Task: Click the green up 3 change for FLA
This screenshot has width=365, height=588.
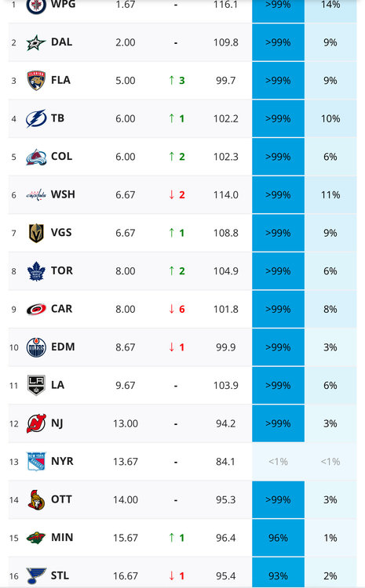Action: tap(177, 81)
